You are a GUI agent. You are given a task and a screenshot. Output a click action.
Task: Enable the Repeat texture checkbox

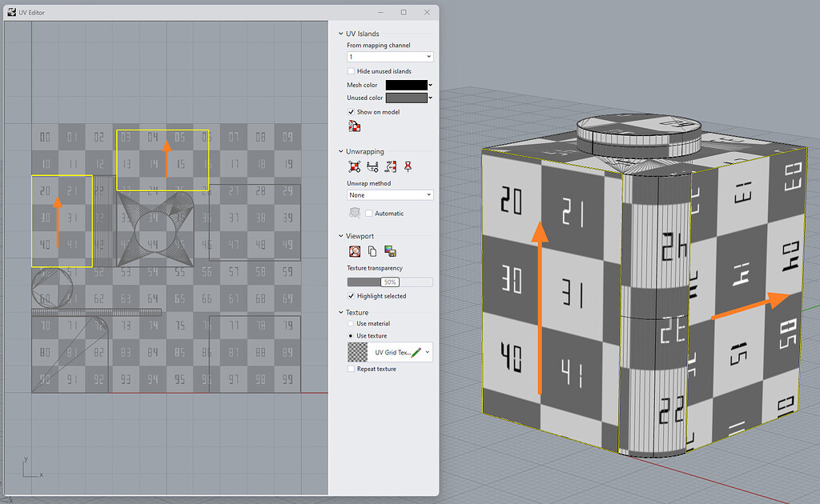pyautogui.click(x=350, y=368)
